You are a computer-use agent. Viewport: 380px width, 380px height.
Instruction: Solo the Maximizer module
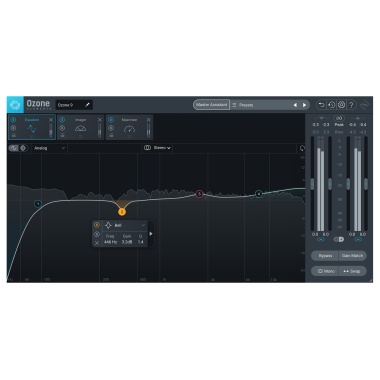(x=111, y=128)
